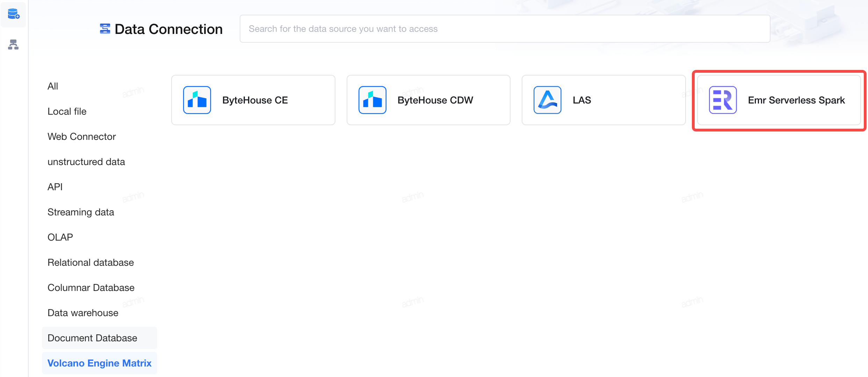Open the Document Database category
The height and width of the screenshot is (377, 868).
[99, 338]
